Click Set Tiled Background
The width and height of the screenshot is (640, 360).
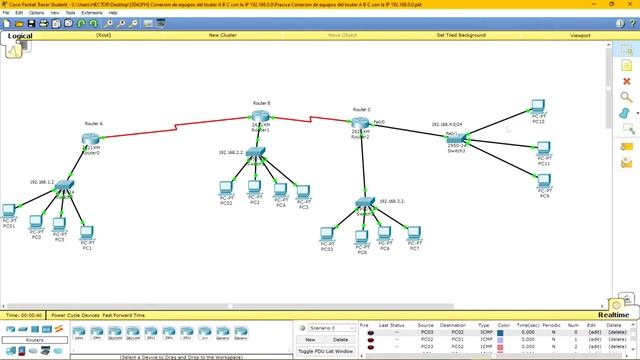(461, 35)
